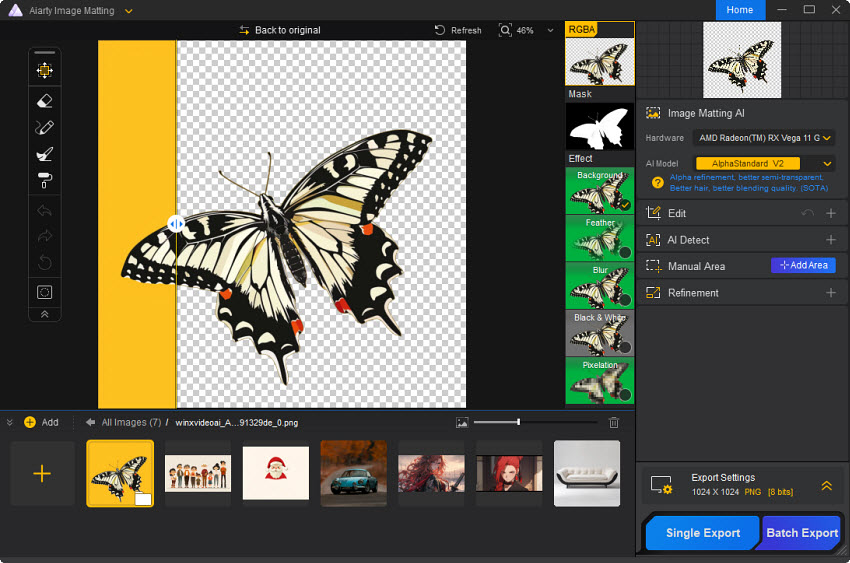The height and width of the screenshot is (563, 850).
Task: Toggle the Feather effect circle
Action: pyautogui.click(x=624, y=252)
